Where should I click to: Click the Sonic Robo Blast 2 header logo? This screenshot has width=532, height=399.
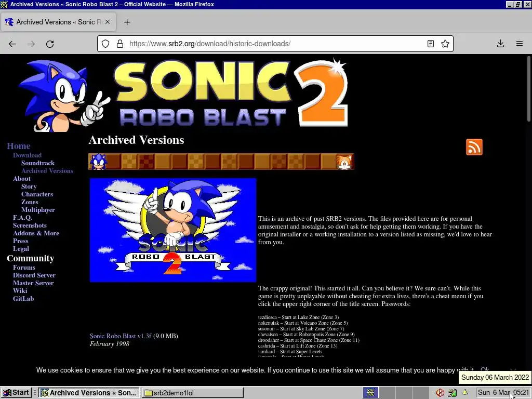tap(183, 95)
